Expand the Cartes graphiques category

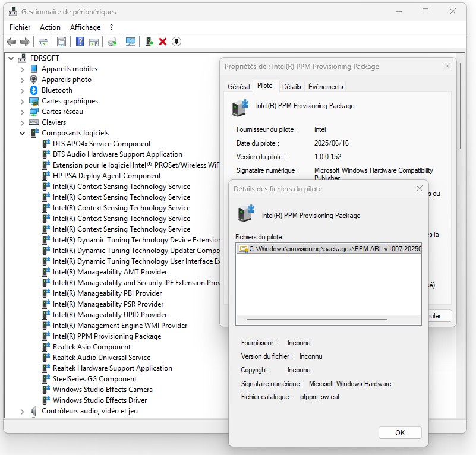[x=23, y=101]
